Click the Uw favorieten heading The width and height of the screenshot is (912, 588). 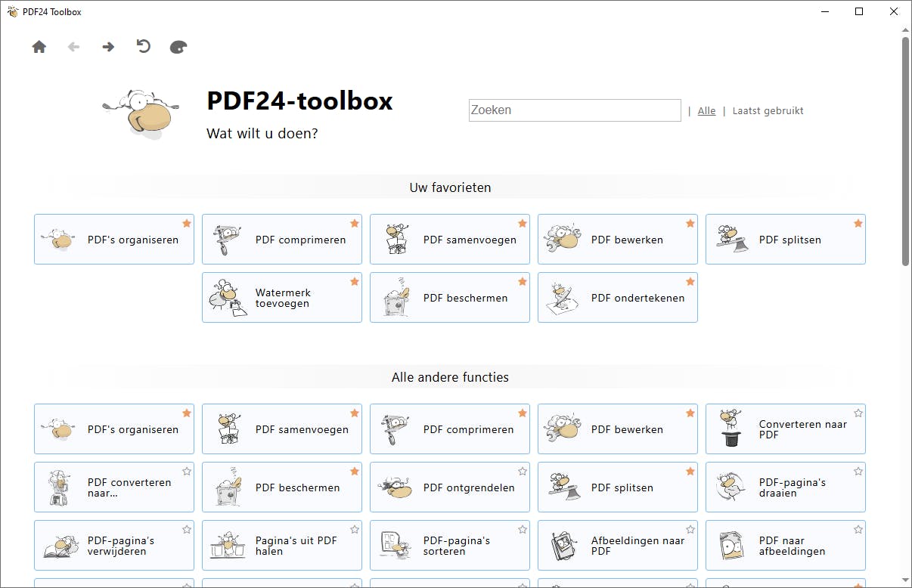(450, 187)
